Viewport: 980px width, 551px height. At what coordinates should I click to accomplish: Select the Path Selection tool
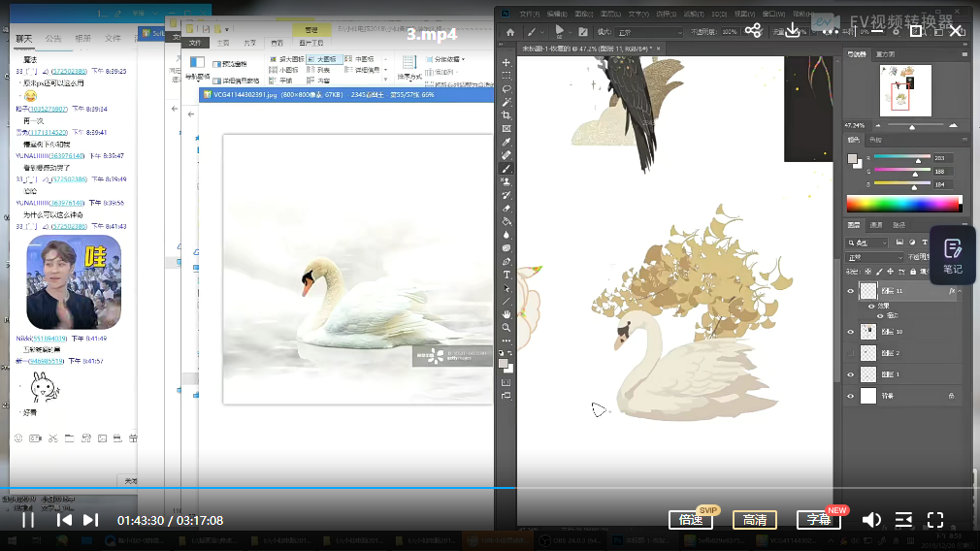click(x=506, y=288)
